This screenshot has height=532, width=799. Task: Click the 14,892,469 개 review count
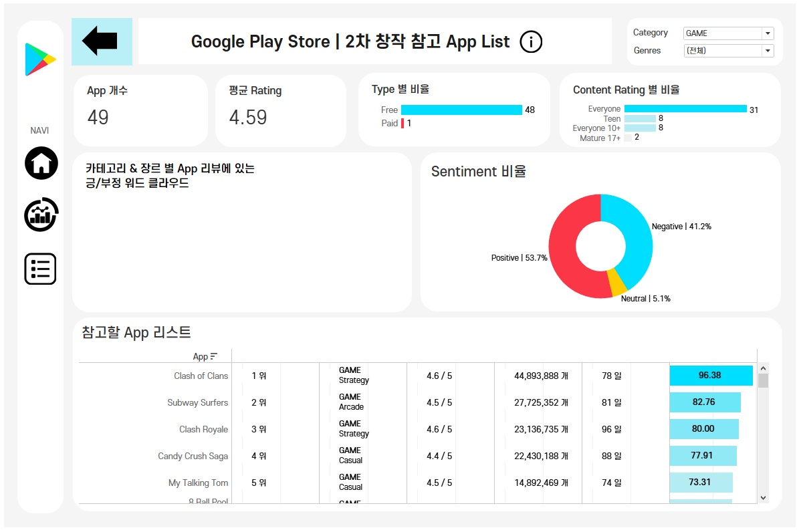click(541, 483)
